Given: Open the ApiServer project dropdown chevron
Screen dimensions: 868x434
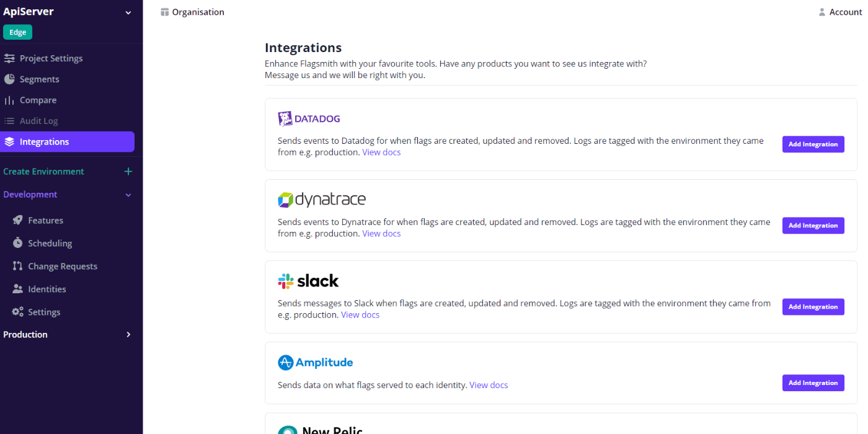Looking at the screenshot, I should pos(128,12).
